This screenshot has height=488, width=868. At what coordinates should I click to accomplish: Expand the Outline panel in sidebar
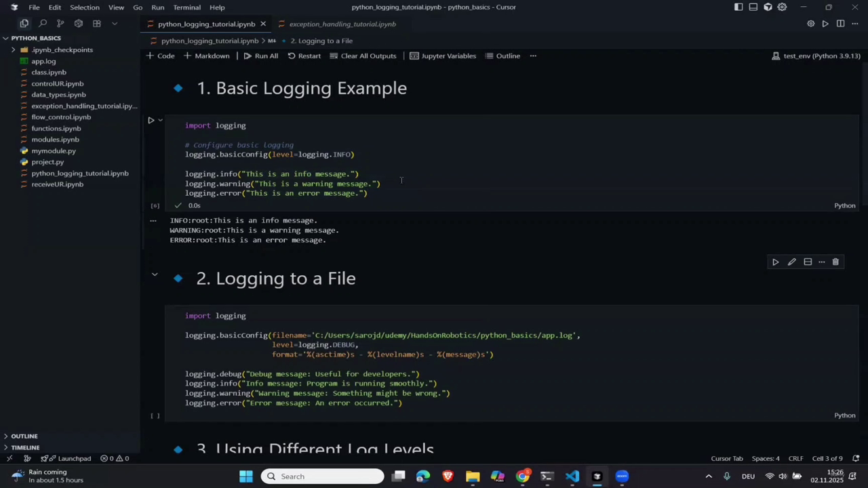[71, 436]
